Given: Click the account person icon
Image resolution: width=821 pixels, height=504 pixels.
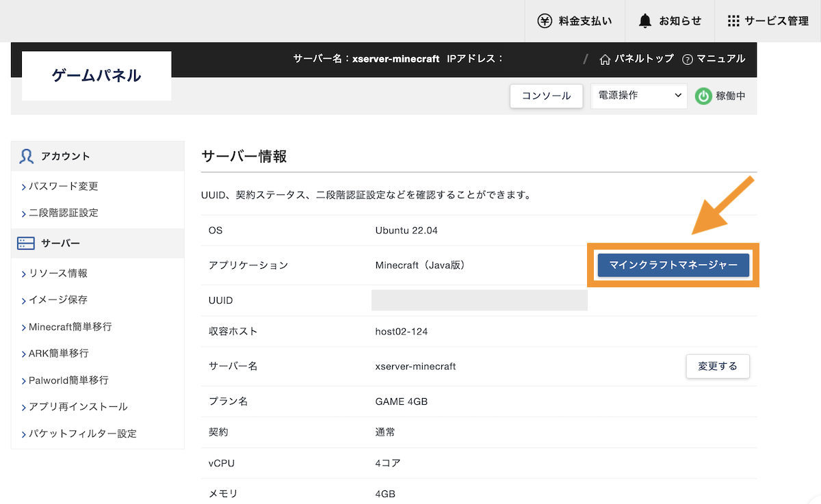Looking at the screenshot, I should (x=27, y=157).
